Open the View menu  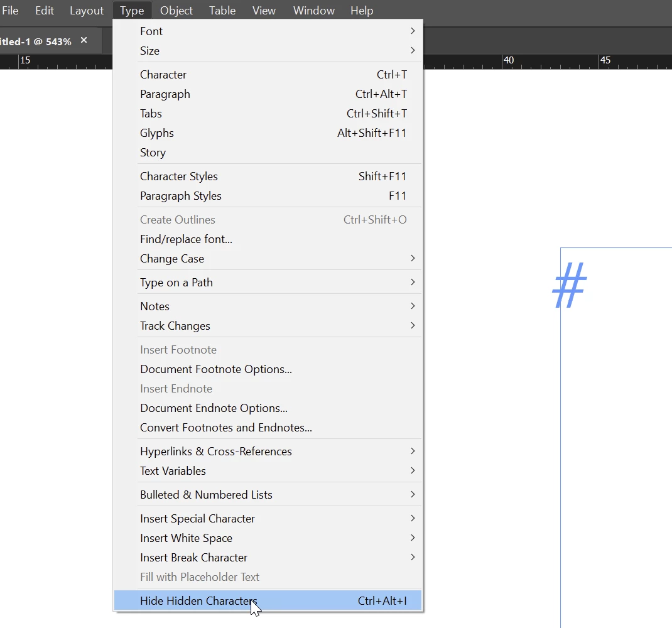click(x=264, y=10)
